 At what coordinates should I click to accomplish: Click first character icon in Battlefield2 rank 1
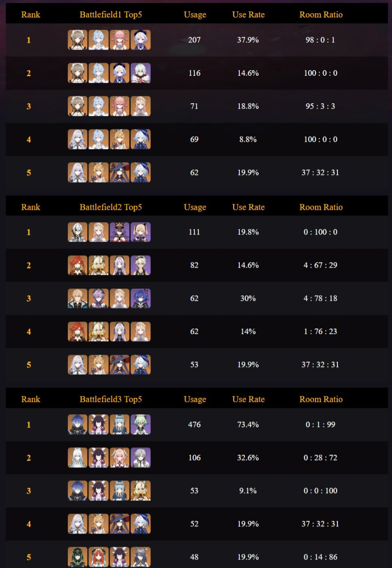[77, 232]
